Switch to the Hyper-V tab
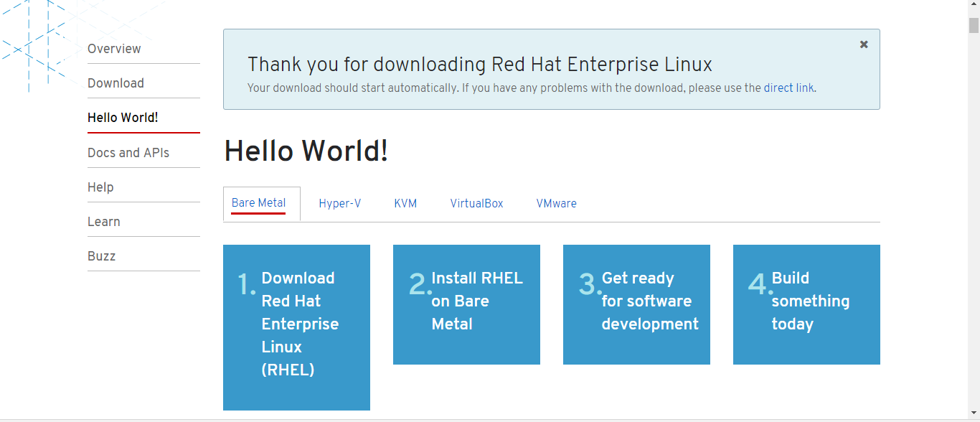This screenshot has height=422, width=980. click(340, 204)
